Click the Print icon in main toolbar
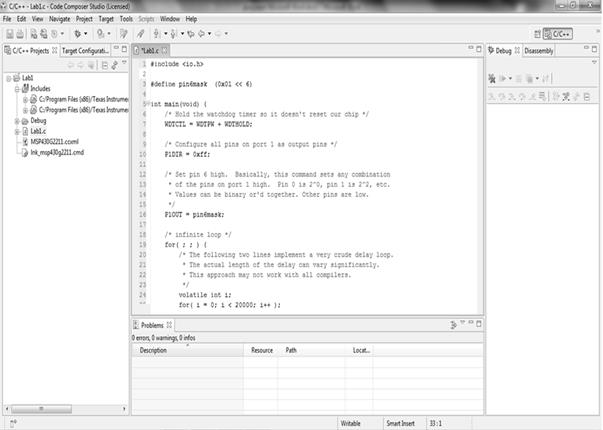The height and width of the screenshot is (430, 603). tap(20, 34)
